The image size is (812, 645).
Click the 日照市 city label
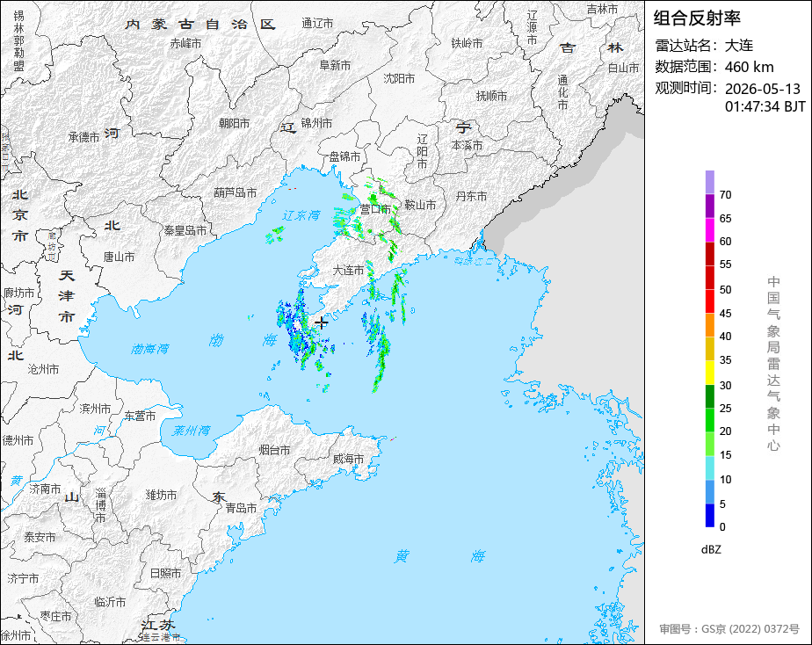166,573
